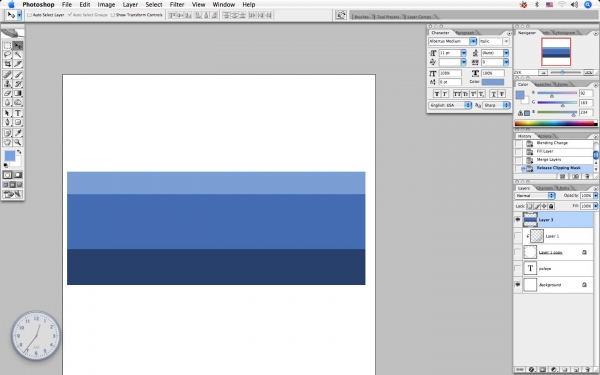Select Merge Layers history state

click(x=549, y=160)
